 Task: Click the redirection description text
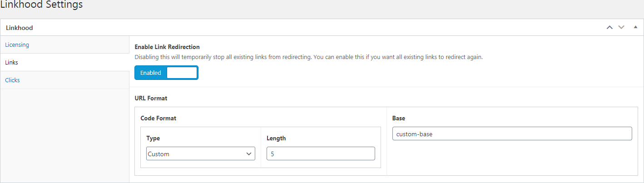coord(308,57)
